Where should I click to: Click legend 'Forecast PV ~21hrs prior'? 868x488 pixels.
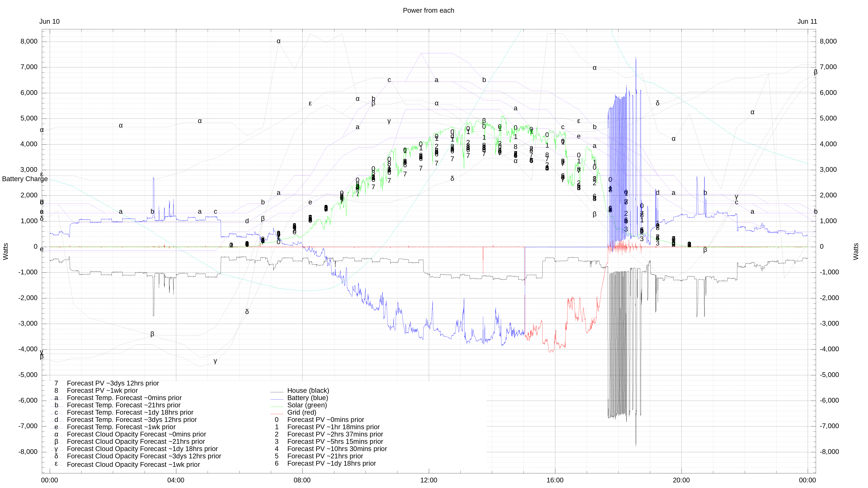pyautogui.click(x=325, y=456)
